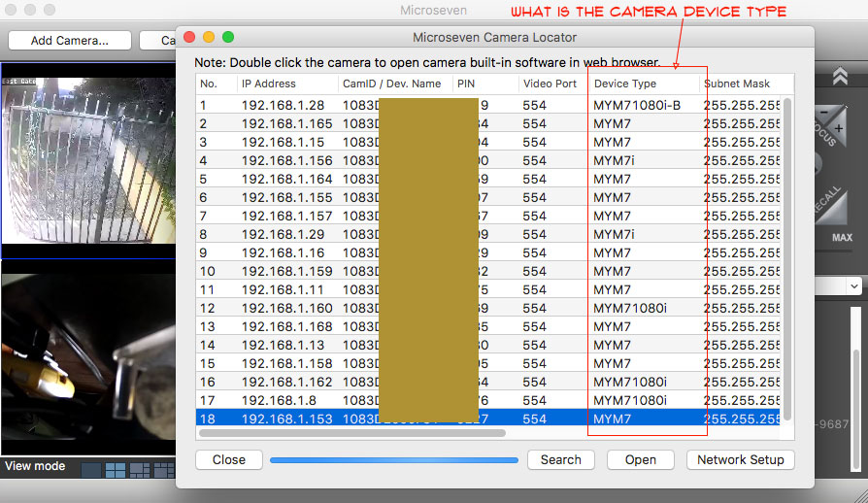Select camera with IP 192.168.1.156
Image resolution: width=868 pixels, height=503 pixels.
coord(487,160)
